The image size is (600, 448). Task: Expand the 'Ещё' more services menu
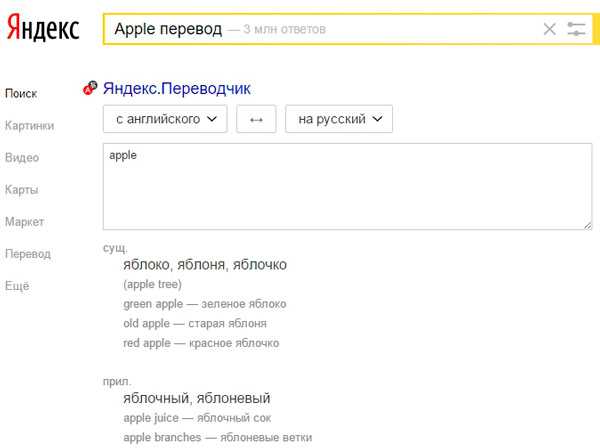[17, 285]
